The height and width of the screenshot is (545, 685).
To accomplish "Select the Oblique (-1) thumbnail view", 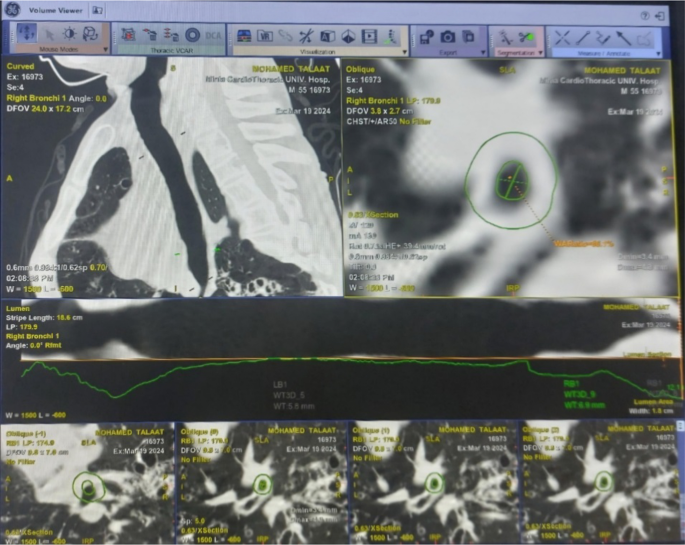I will (x=87, y=483).
